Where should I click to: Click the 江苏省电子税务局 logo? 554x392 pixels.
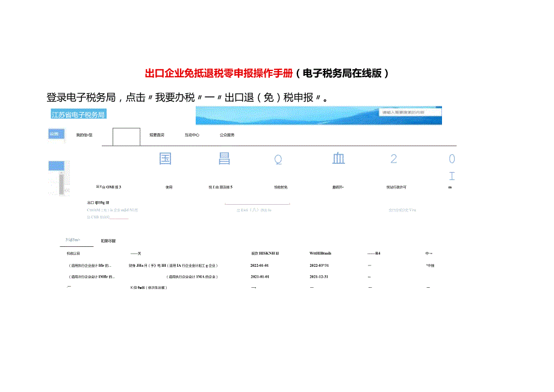78,114
